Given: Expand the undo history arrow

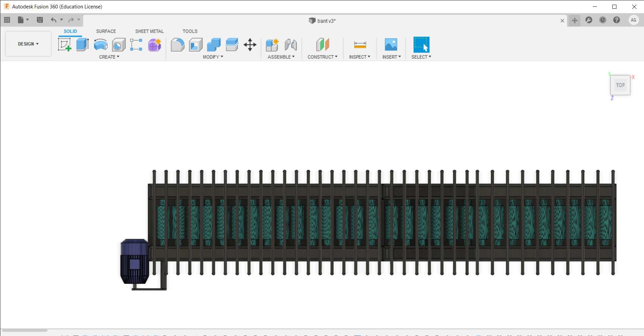Looking at the screenshot, I should tap(62, 20).
